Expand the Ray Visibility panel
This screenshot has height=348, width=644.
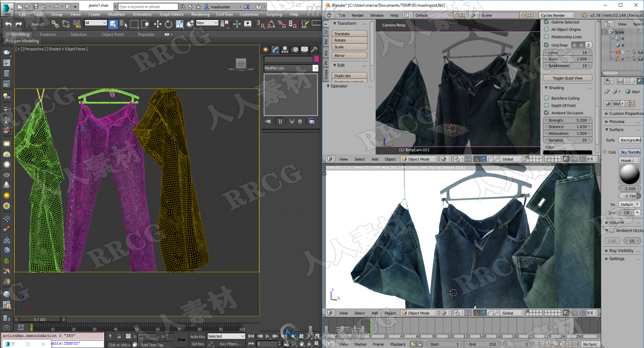click(619, 251)
